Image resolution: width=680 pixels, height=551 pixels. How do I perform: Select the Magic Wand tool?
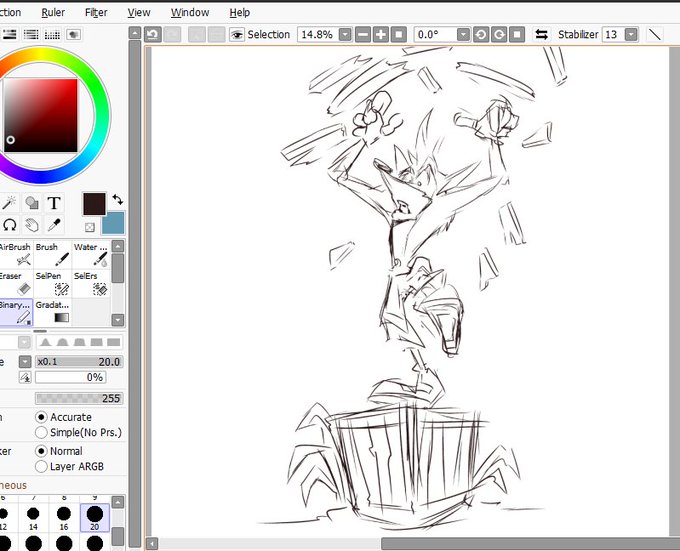(10, 202)
